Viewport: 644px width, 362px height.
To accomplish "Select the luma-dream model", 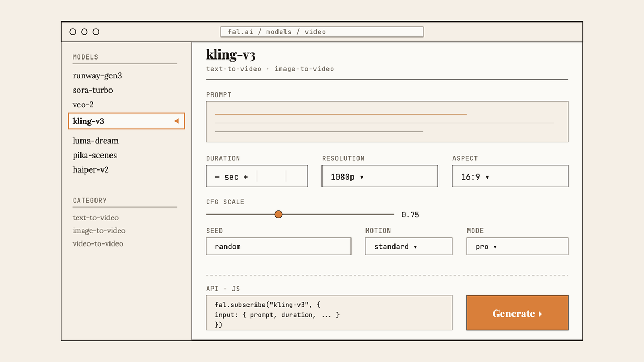I will [96, 141].
